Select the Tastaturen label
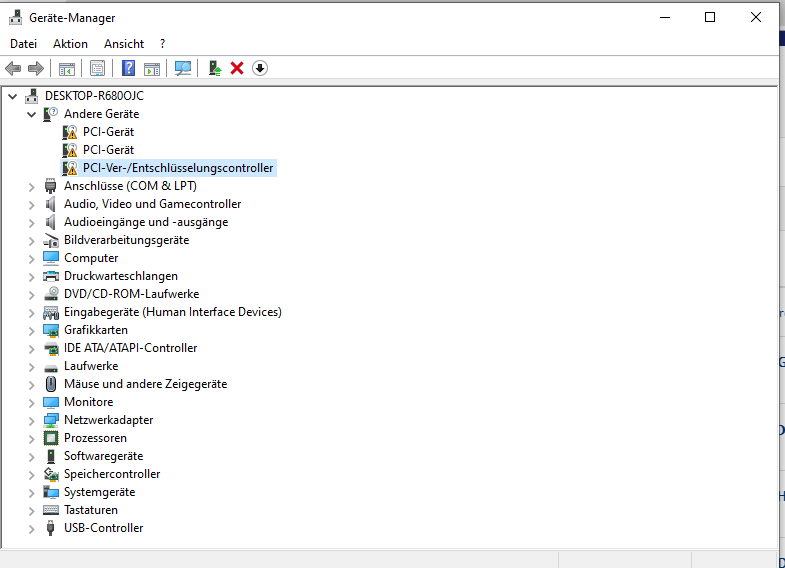Image resolution: width=785 pixels, height=568 pixels. coord(91,510)
